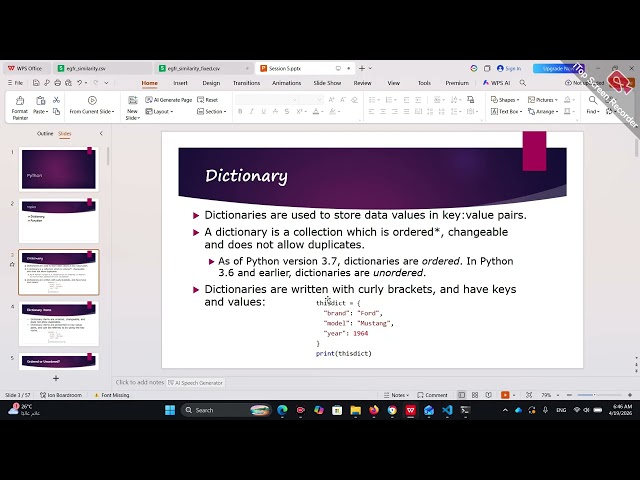Click the Italic formatting icon
This screenshot has height=480, width=640.
tap(251, 111)
